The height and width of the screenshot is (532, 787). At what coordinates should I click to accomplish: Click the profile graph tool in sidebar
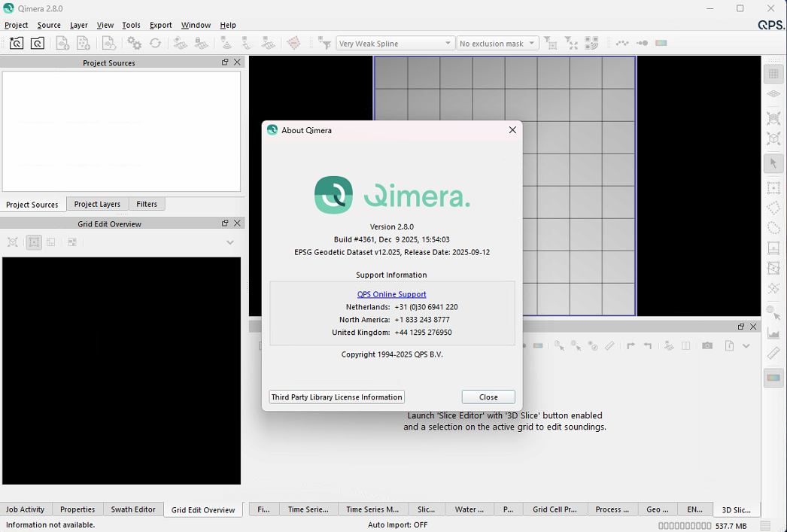pyautogui.click(x=773, y=333)
